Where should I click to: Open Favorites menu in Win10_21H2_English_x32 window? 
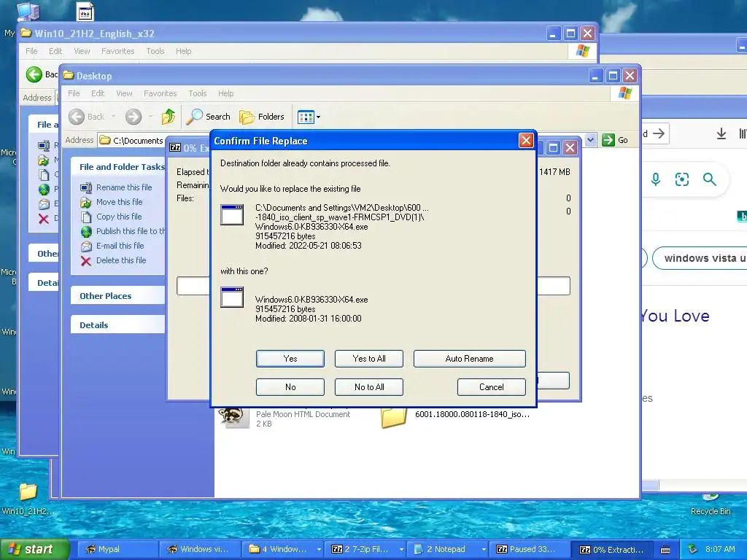117,51
